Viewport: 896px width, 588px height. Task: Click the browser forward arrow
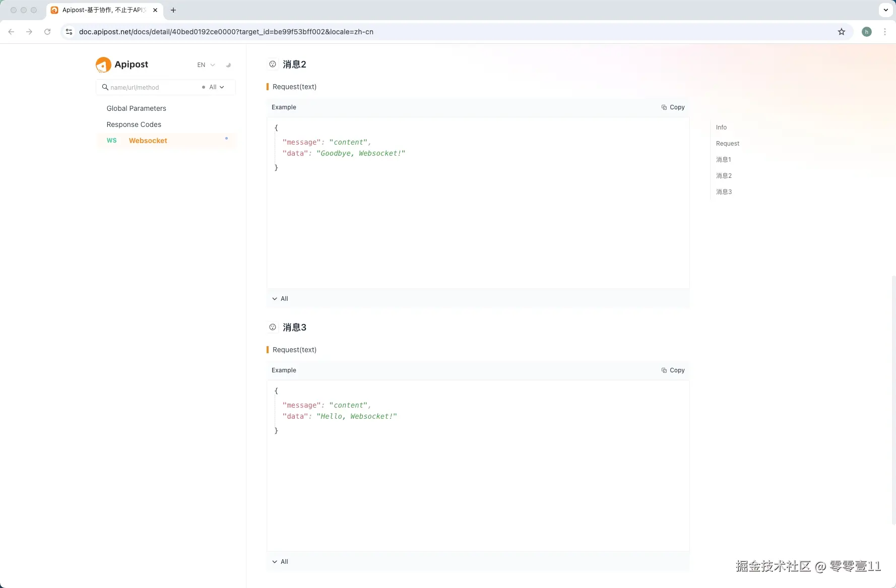point(29,32)
